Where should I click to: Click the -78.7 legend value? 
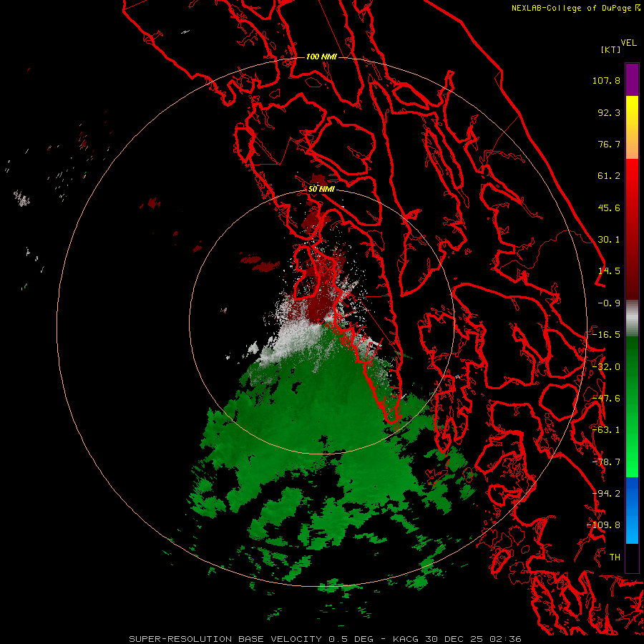pyautogui.click(x=606, y=462)
